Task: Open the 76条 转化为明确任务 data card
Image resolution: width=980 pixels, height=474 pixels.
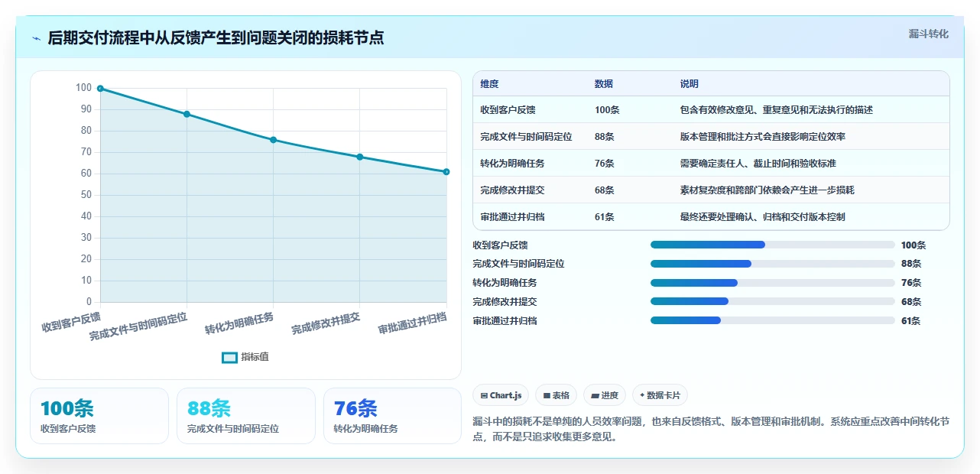Action: 392,416
